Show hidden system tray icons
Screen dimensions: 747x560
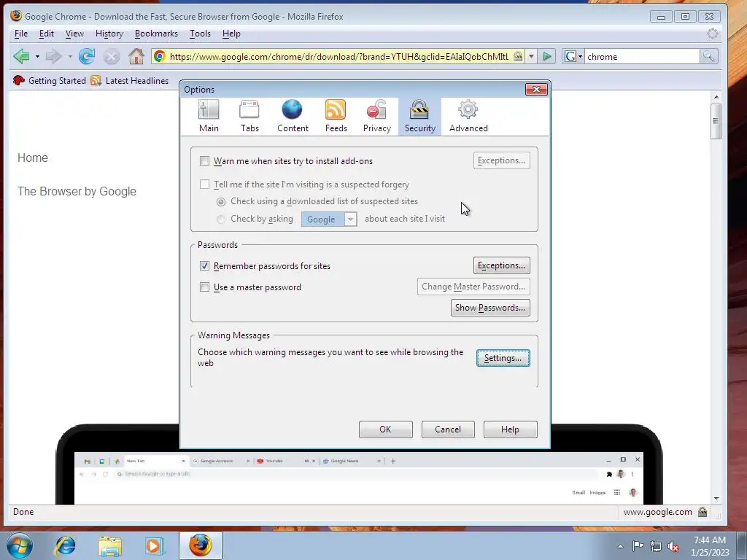620,546
